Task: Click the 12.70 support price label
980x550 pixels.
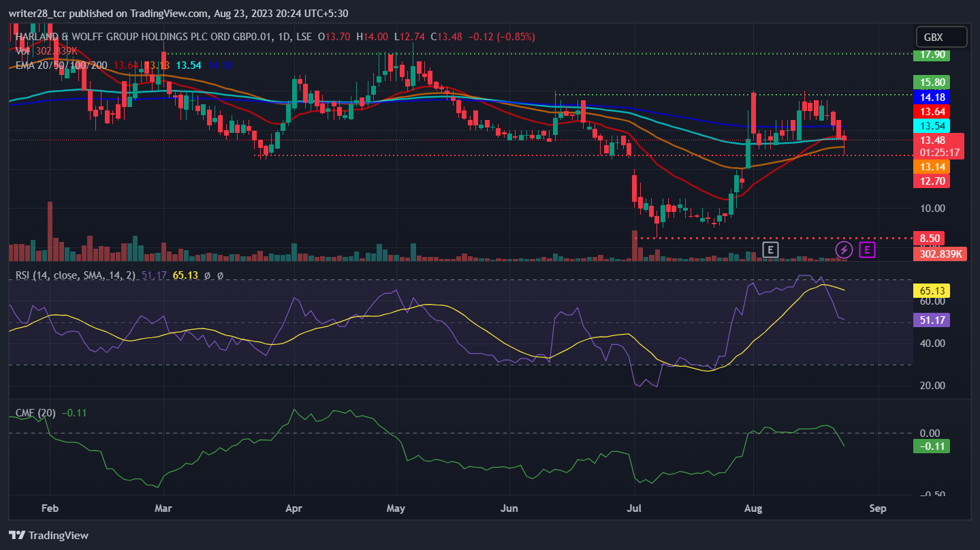Action: (x=931, y=181)
